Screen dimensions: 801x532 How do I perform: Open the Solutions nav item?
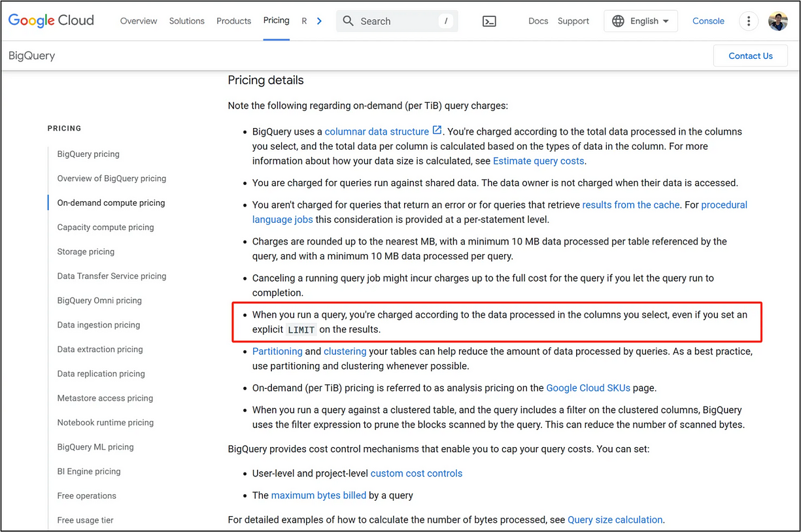(x=187, y=21)
